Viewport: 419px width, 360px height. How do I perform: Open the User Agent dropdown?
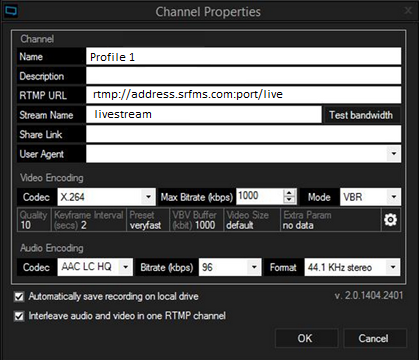coord(394,154)
